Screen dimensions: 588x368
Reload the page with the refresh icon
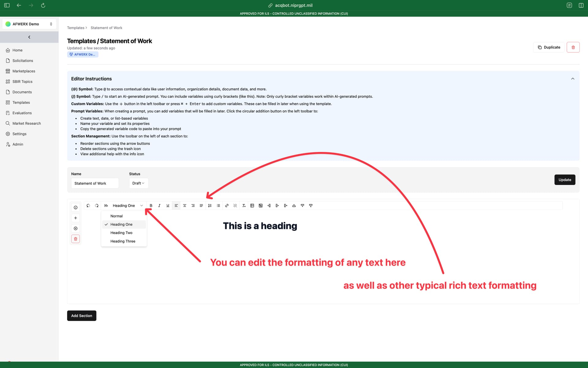pyautogui.click(x=43, y=5)
